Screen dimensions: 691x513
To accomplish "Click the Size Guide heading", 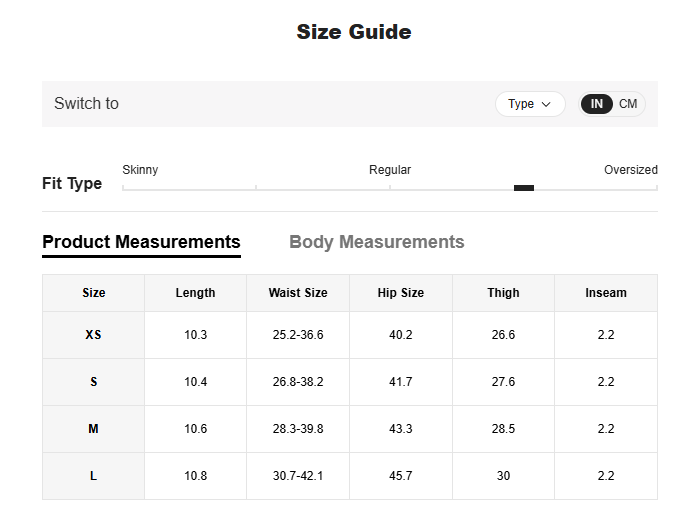I will tap(354, 32).
